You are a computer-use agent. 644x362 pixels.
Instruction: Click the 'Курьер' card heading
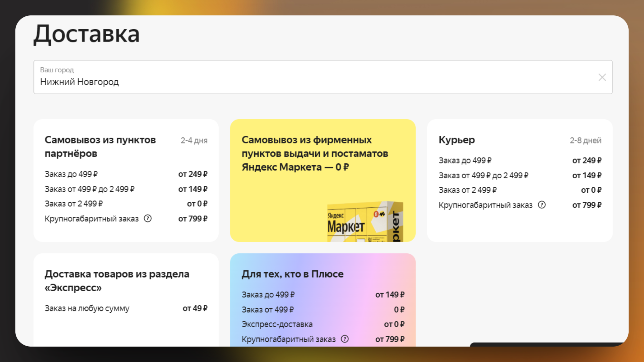tap(457, 140)
